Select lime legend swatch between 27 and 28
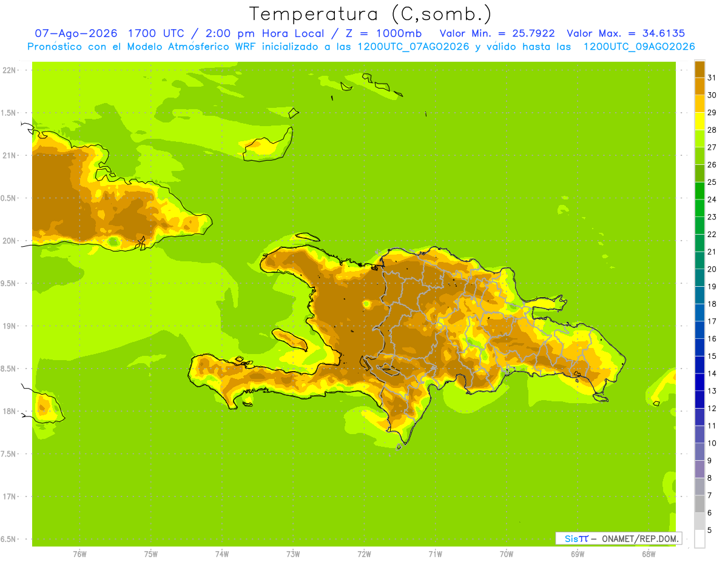The height and width of the screenshot is (562, 728). tap(699, 138)
